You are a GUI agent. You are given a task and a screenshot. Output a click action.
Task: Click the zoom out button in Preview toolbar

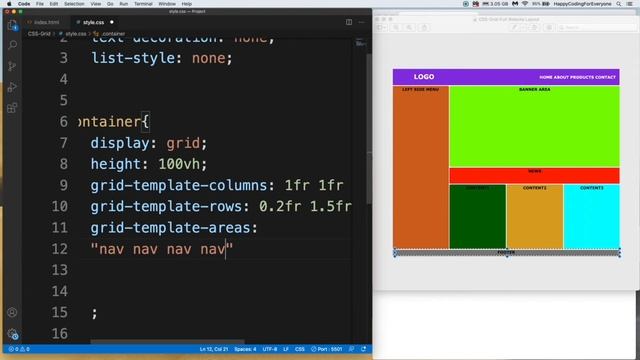[x=396, y=27]
